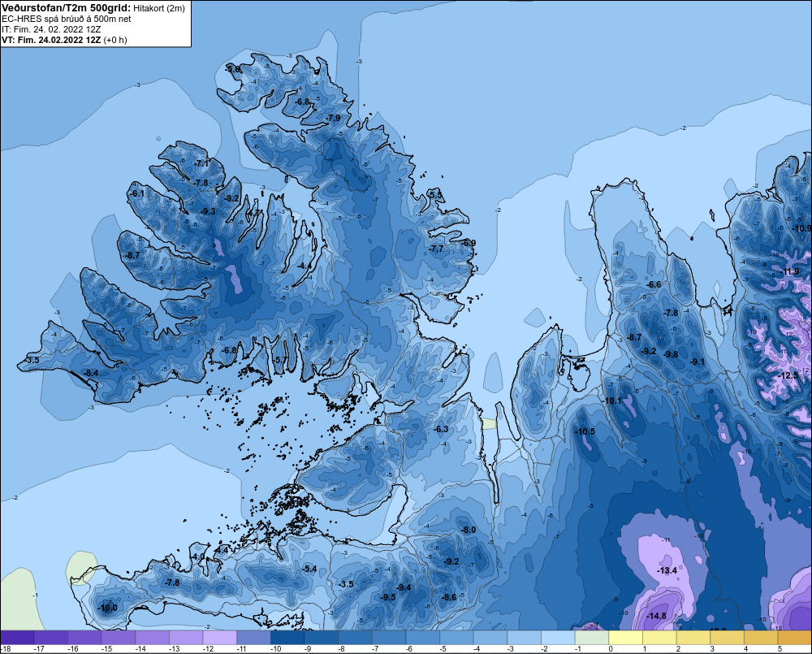Click the -14.8 temperature label
This screenshot has width=812, height=654.
[x=656, y=616]
